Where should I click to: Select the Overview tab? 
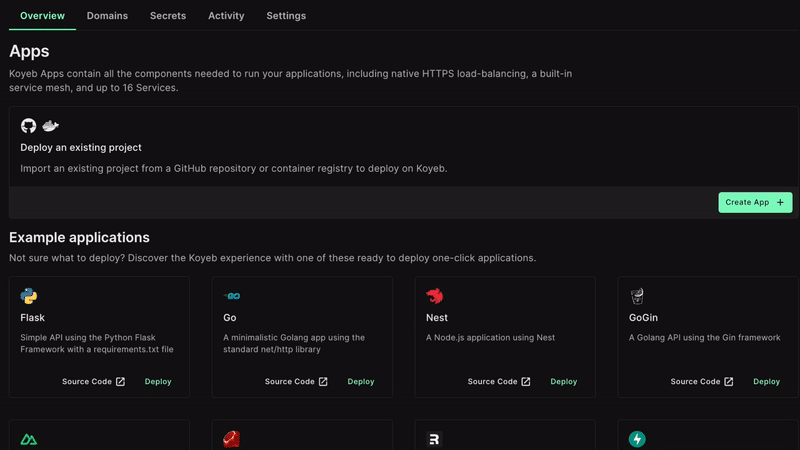pos(42,16)
